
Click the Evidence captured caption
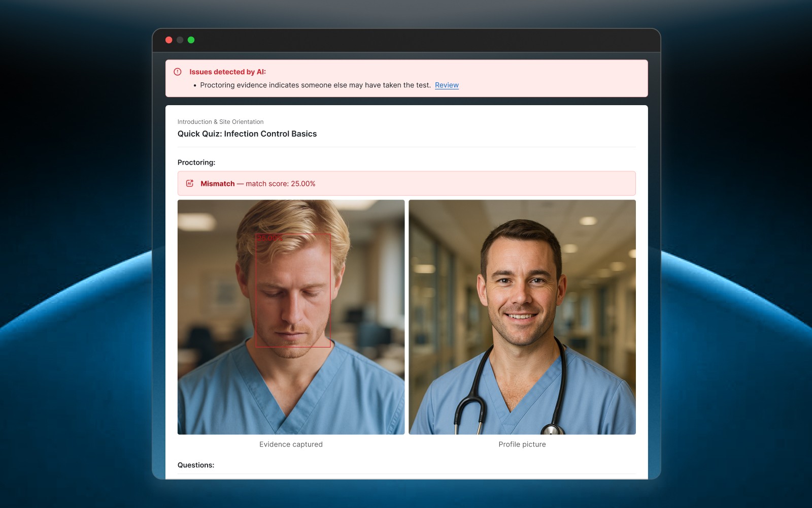click(291, 444)
